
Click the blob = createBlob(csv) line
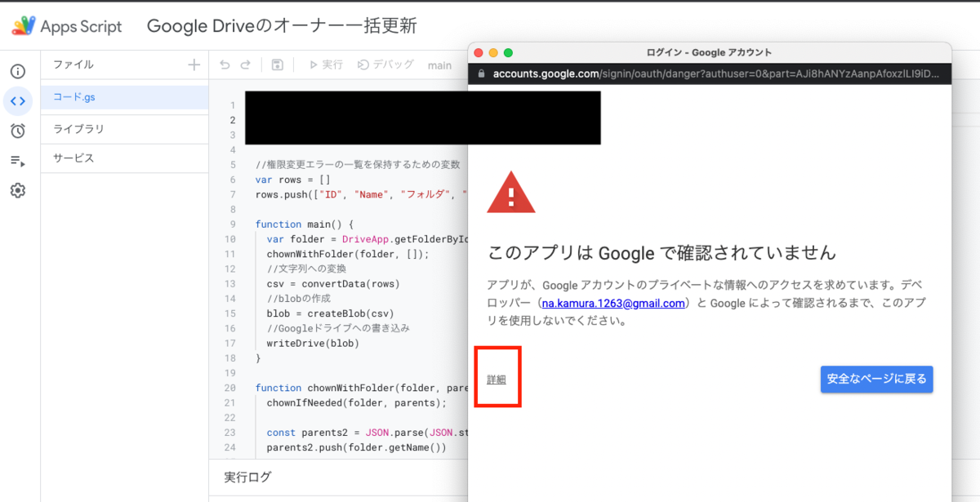click(330, 313)
